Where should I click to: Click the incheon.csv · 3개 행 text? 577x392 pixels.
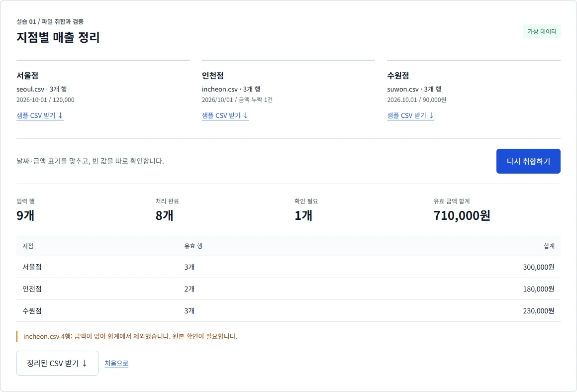tap(231, 89)
